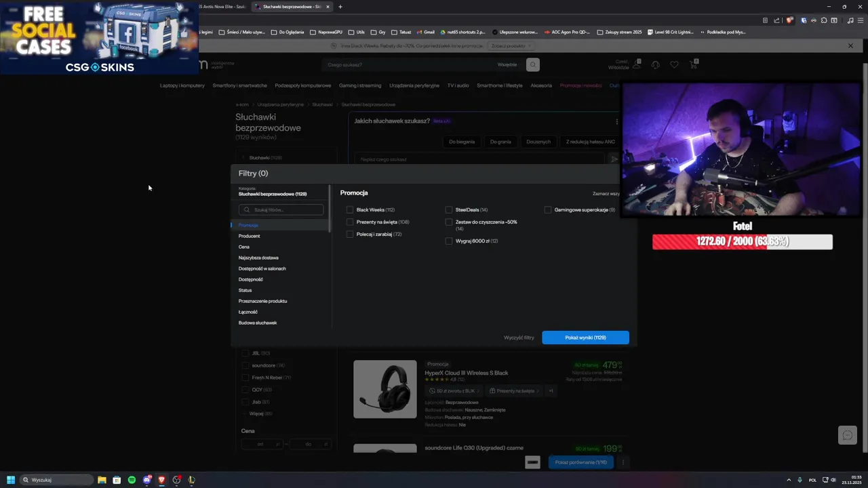The height and width of the screenshot is (488, 868).
Task: Open the NaprawaGPU bookmarks folder
Action: [328, 32]
